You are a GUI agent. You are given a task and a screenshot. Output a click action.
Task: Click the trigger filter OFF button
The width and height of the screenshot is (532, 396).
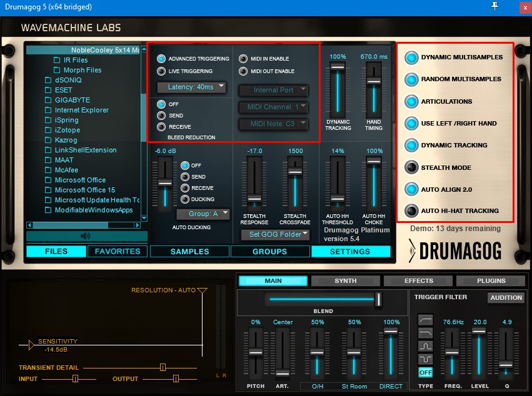click(426, 373)
